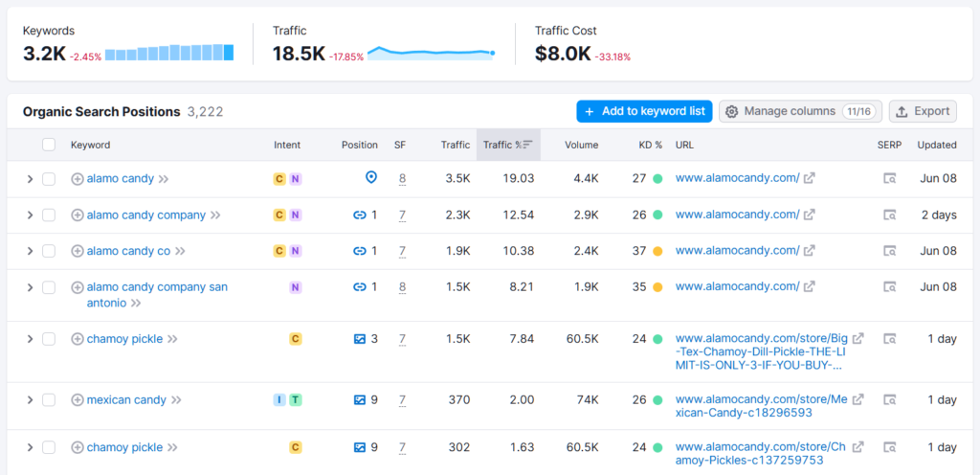Expand the 'mexican candy' row details
Image resolution: width=980 pixels, height=475 pixels.
coord(30,400)
